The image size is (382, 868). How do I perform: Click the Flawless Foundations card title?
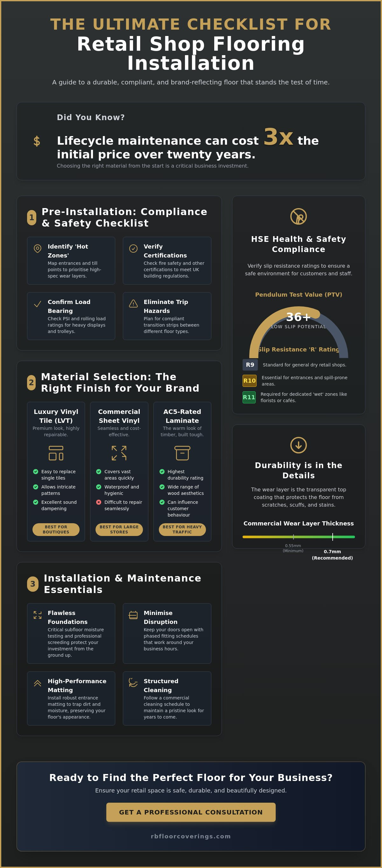pos(68,617)
